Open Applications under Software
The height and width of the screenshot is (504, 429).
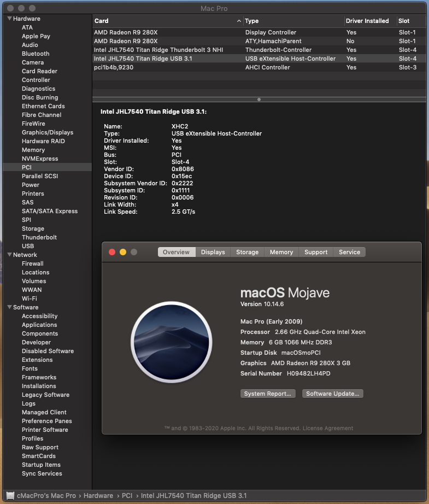tap(39, 325)
